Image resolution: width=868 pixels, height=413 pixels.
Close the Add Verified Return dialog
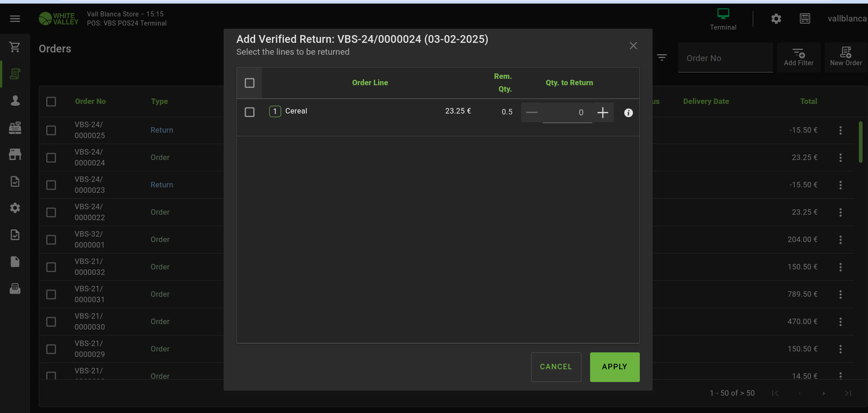click(633, 46)
